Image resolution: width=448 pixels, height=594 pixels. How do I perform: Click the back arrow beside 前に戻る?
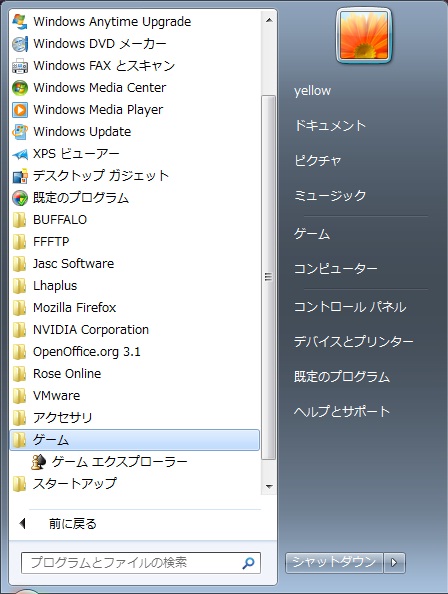pos(22,524)
